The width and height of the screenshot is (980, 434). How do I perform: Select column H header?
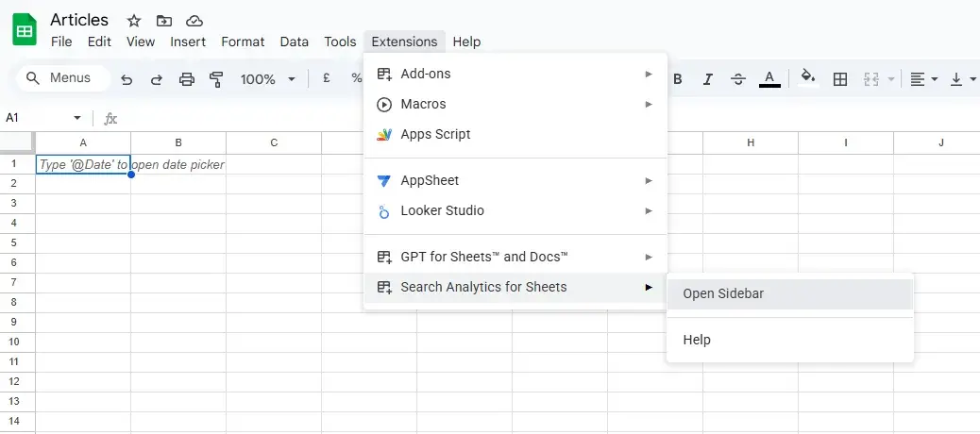(751, 143)
